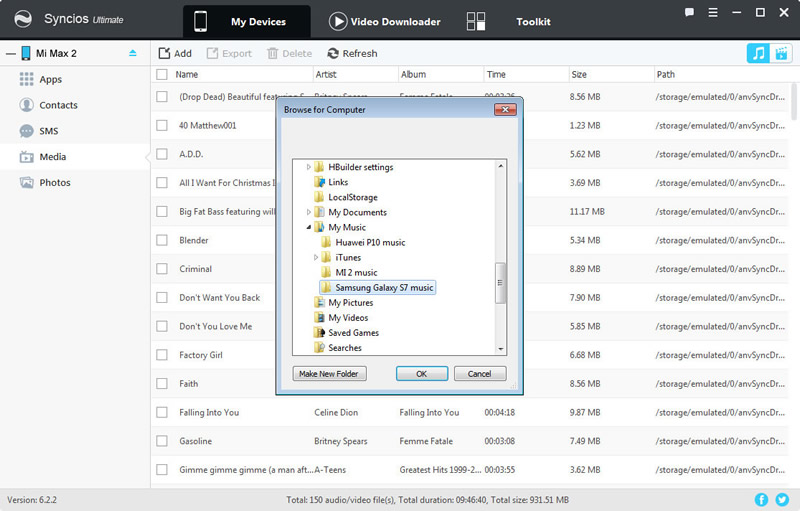Image resolution: width=800 pixels, height=511 pixels.
Task: Select the Huawei P10 music folder
Action: click(x=370, y=243)
